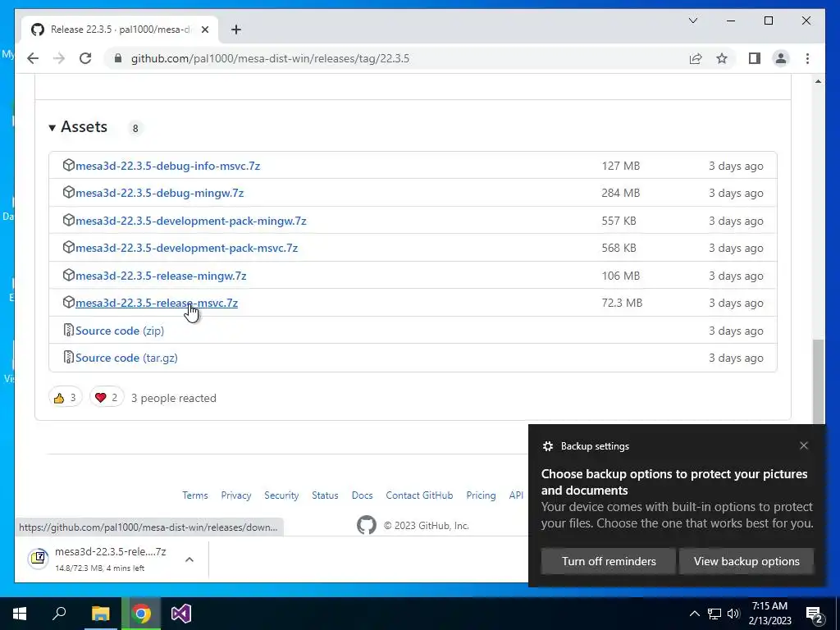Download mesa3d-22.3.5-debug-mingw.7z
The image size is (840, 630).
tap(160, 193)
